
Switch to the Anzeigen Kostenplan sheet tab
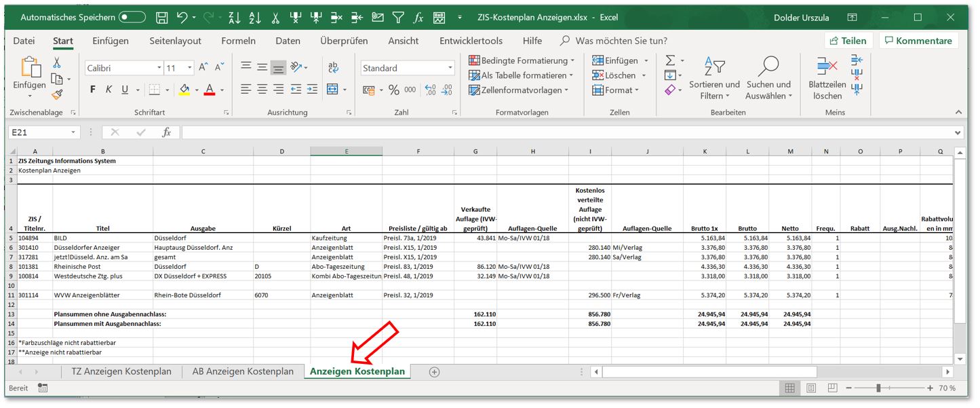(356, 371)
